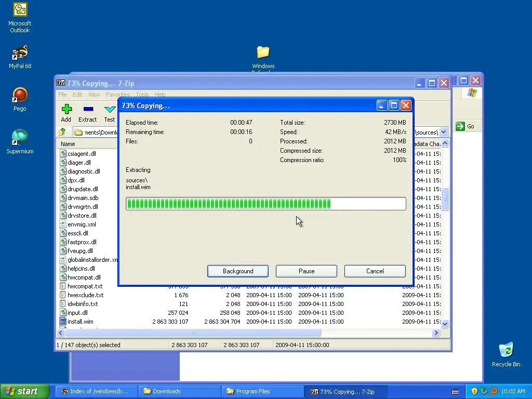
Task: Switch to Index of /windows taskbar button
Action: click(96, 391)
